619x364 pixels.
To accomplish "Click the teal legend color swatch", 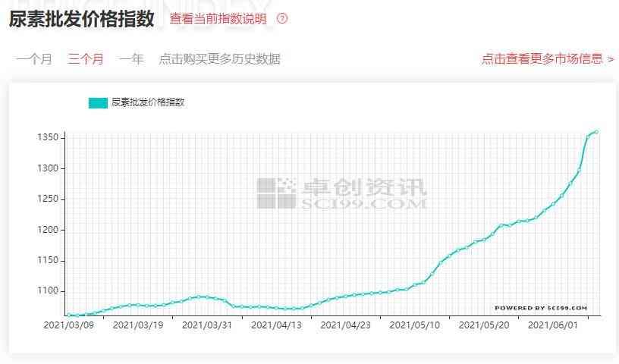I will click(98, 102).
